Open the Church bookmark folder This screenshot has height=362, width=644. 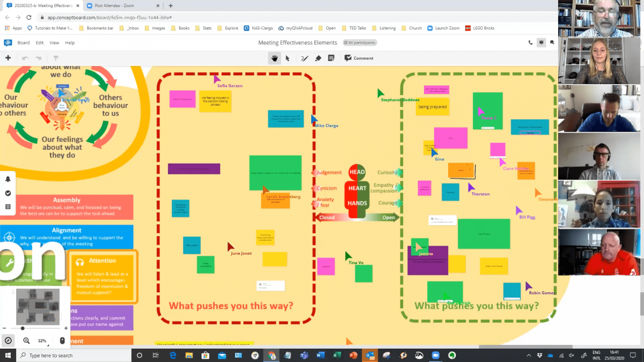pyautogui.click(x=411, y=28)
